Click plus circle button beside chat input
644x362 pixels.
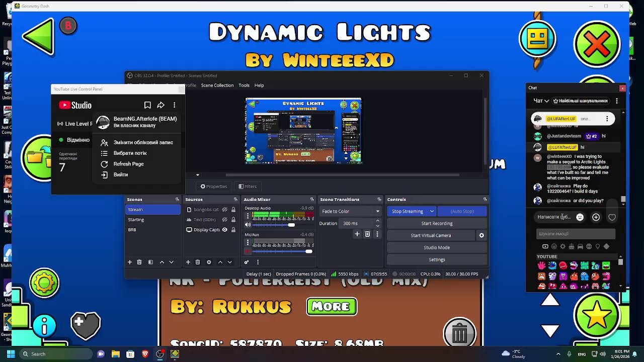pyautogui.click(x=596, y=217)
